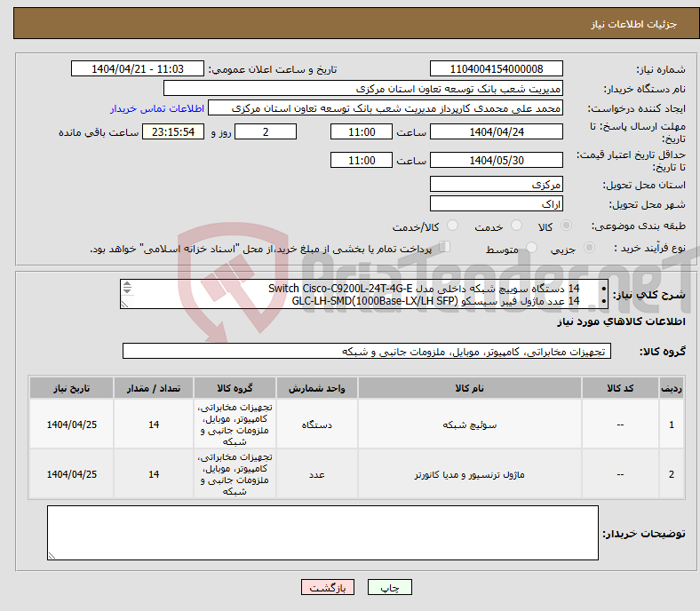Click the buyer organization name field
The height and width of the screenshot is (611, 700).
click(363, 89)
